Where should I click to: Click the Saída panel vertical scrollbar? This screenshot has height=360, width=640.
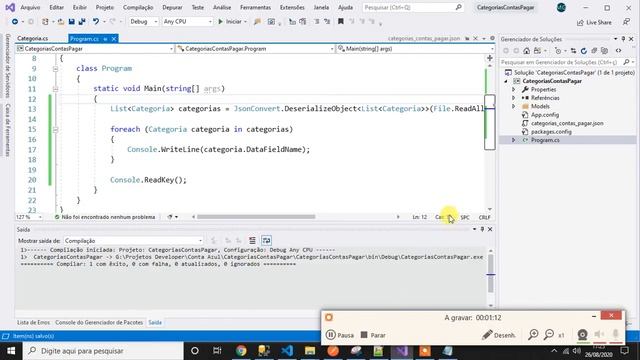491,273
